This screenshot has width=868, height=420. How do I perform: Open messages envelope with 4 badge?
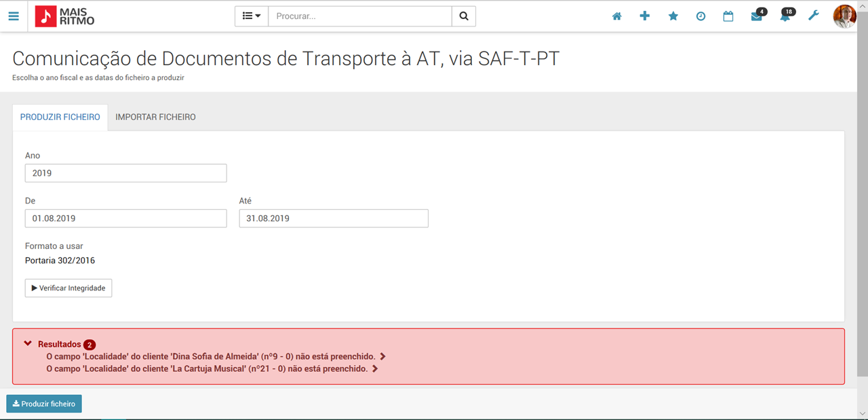(x=758, y=15)
